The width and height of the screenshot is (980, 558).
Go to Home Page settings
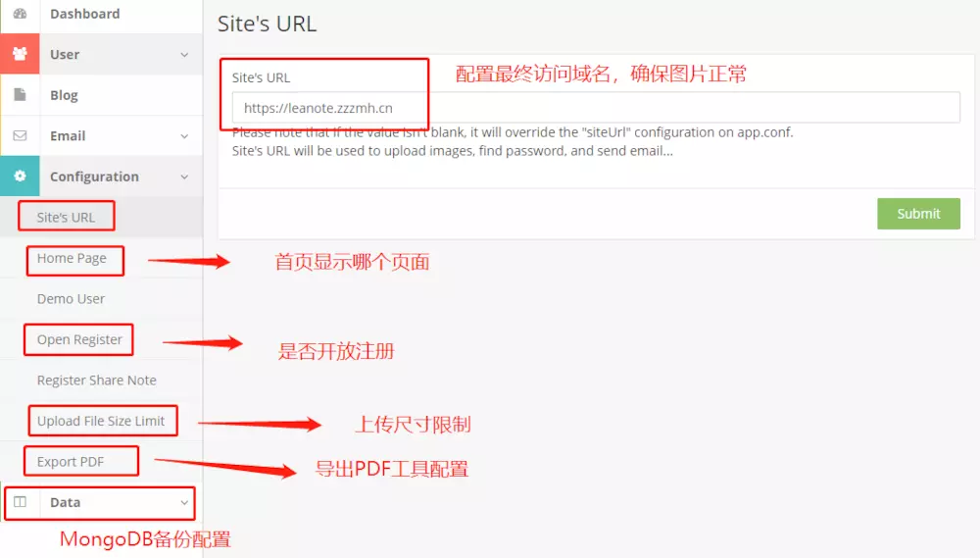click(x=72, y=258)
